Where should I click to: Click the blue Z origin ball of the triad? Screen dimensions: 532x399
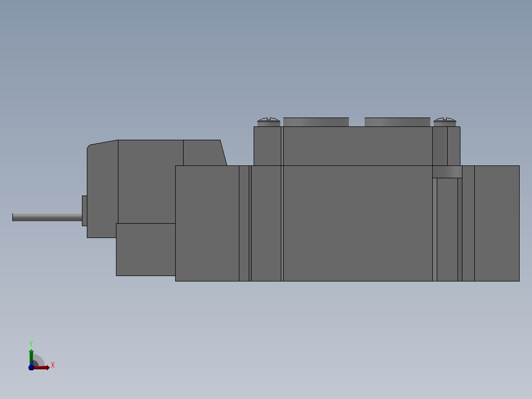pos(31,368)
